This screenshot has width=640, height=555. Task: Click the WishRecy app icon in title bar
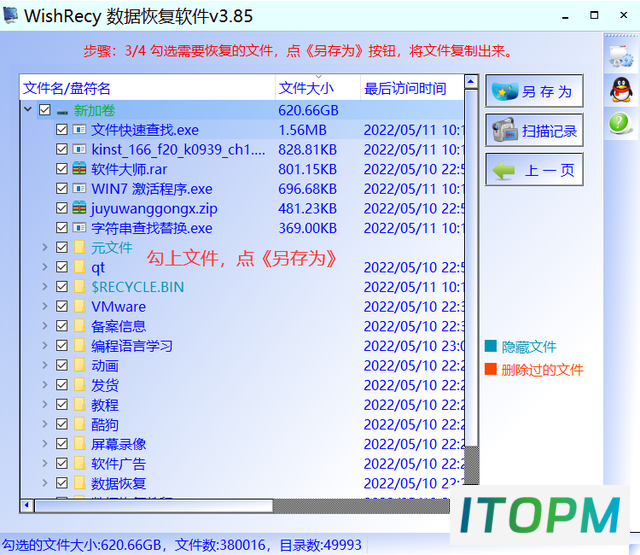[x=10, y=15]
